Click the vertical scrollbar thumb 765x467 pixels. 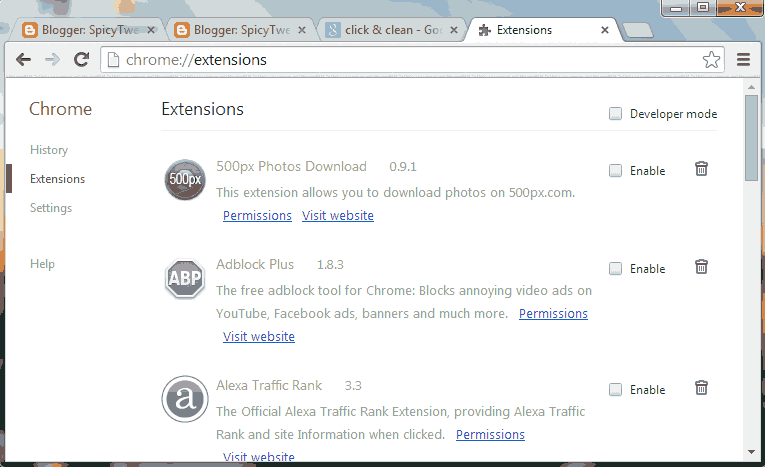(x=751, y=138)
